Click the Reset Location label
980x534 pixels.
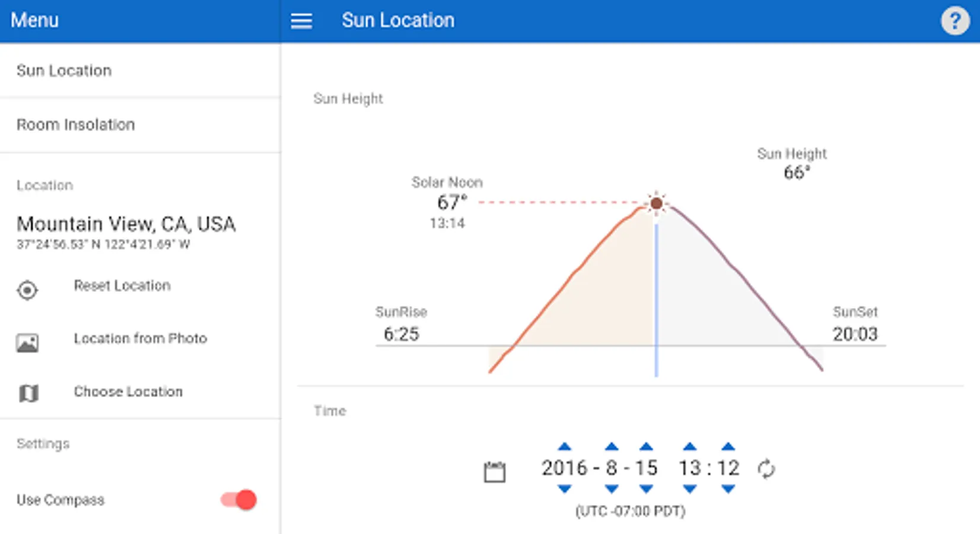point(122,285)
